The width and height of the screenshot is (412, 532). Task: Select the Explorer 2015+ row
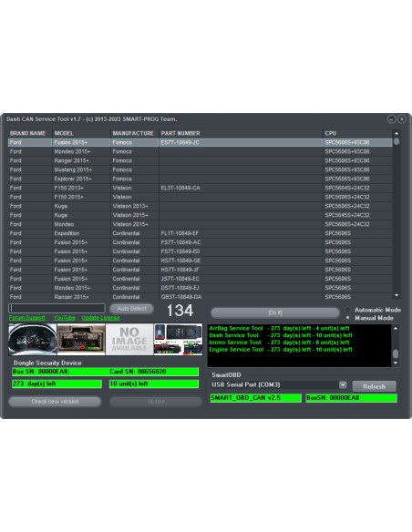pyautogui.click(x=200, y=179)
